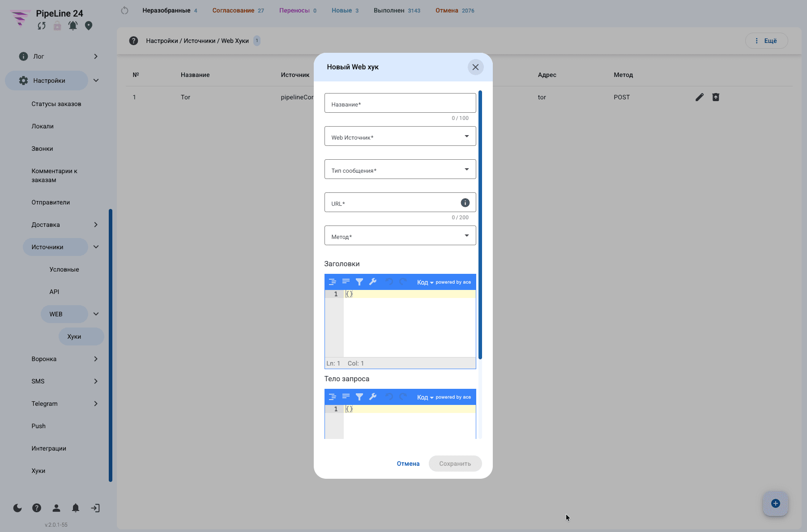Format JSON in Заголовки editor
The height and width of the screenshot is (532, 807).
pos(332,282)
